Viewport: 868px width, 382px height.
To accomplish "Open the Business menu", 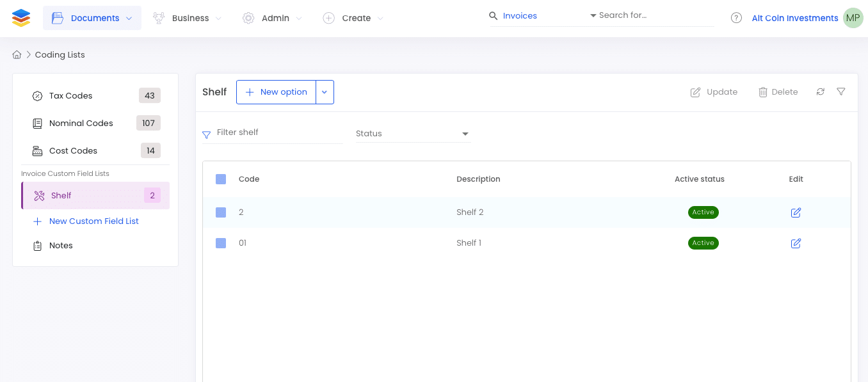I will click(187, 18).
